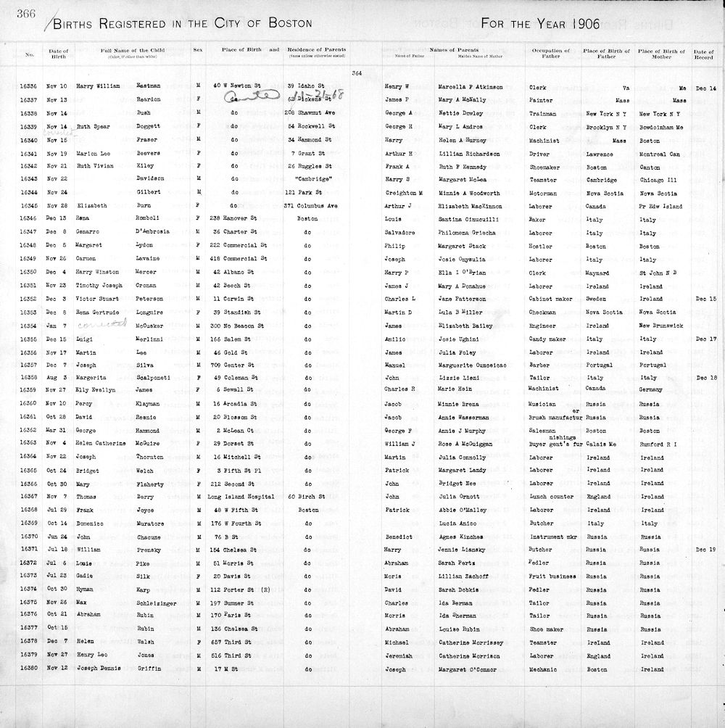Select the occupation "Musician"

[x=542, y=404]
